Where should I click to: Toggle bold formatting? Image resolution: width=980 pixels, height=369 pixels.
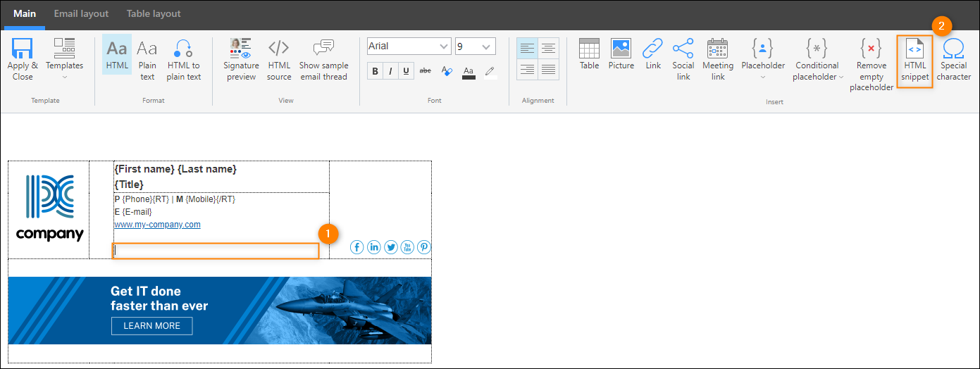(x=376, y=71)
